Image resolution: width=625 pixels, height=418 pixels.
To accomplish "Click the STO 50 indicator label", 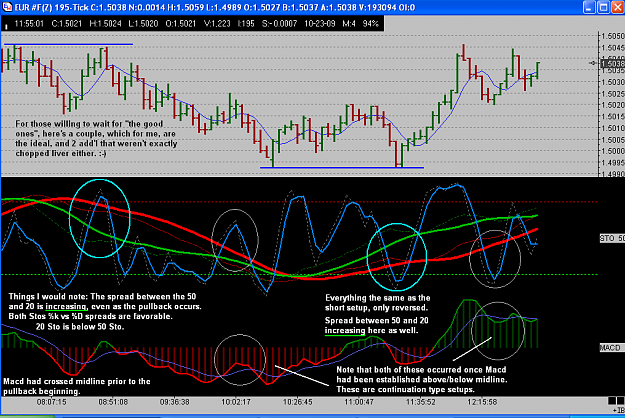I will [x=612, y=238].
